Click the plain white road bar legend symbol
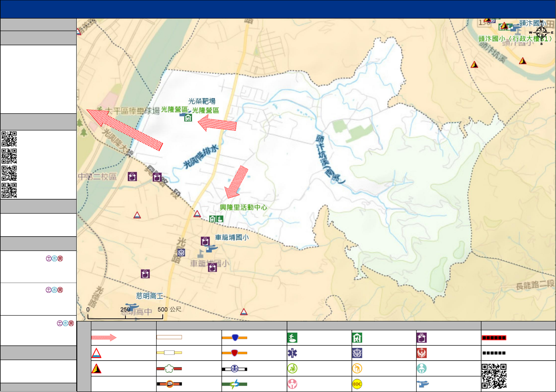Viewport: 556px width, 392px height. [x=169, y=337]
